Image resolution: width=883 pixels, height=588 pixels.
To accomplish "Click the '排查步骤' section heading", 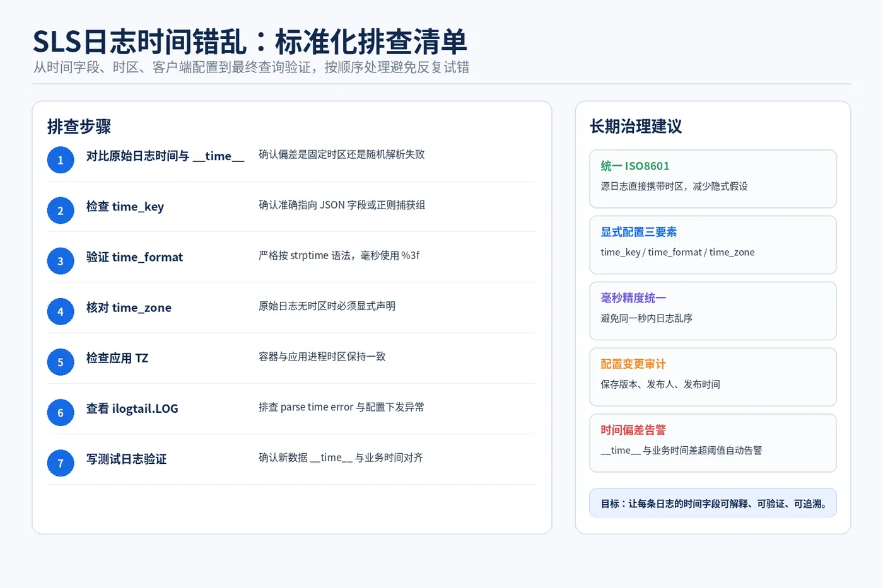I will click(x=79, y=127).
